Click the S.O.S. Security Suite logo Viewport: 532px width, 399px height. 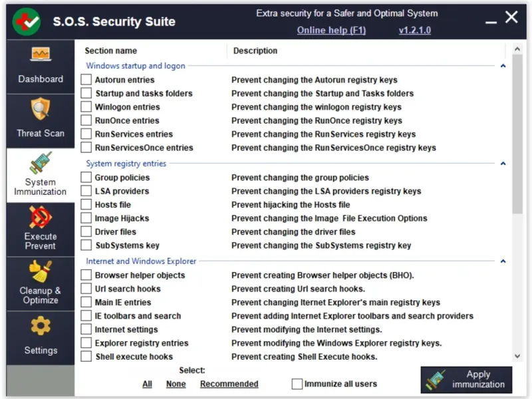tap(27, 21)
